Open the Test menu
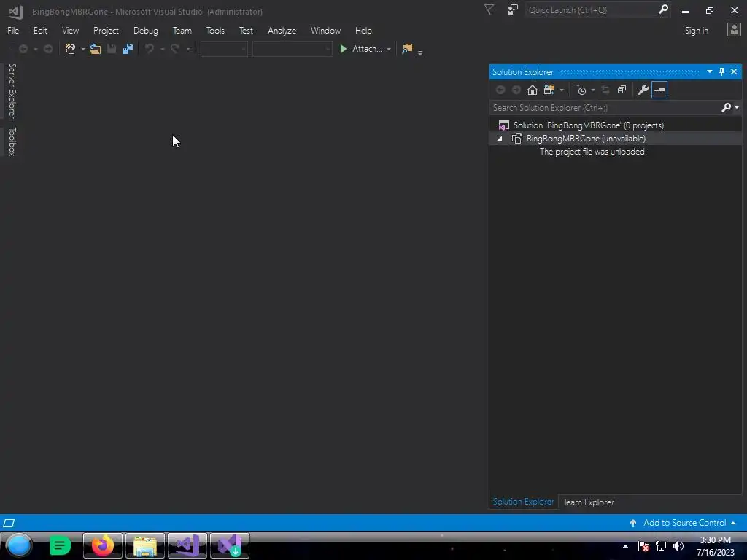Image resolution: width=747 pixels, height=560 pixels. click(x=246, y=31)
